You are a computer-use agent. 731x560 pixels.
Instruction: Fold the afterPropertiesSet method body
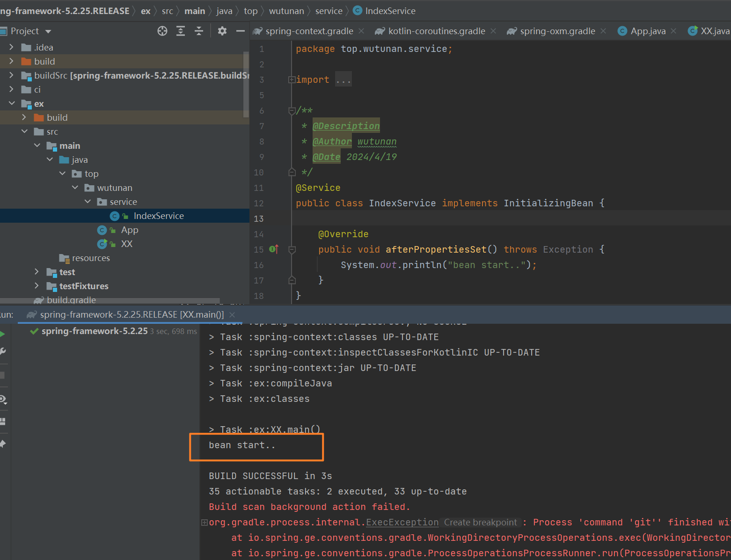[x=292, y=250]
